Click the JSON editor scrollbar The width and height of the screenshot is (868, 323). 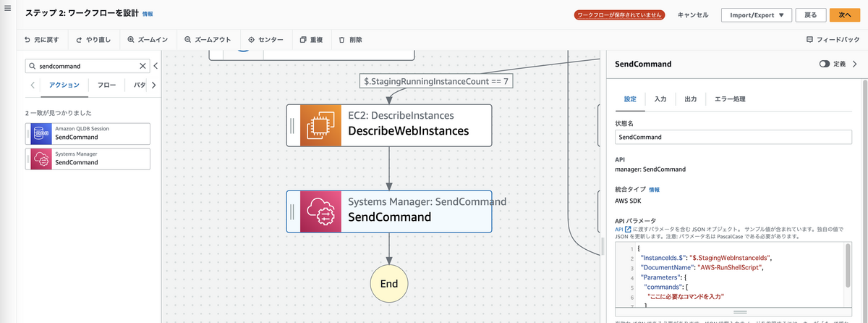click(x=847, y=264)
